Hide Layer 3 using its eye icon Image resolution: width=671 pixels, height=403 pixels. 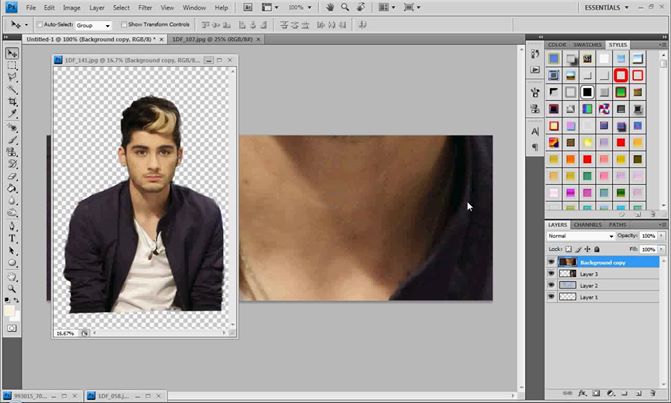click(551, 273)
